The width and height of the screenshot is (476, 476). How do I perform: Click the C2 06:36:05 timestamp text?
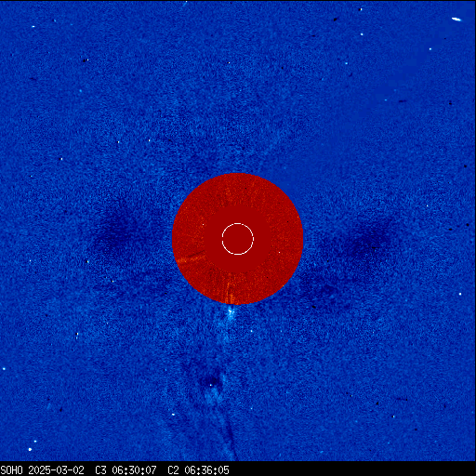[x=198, y=470]
